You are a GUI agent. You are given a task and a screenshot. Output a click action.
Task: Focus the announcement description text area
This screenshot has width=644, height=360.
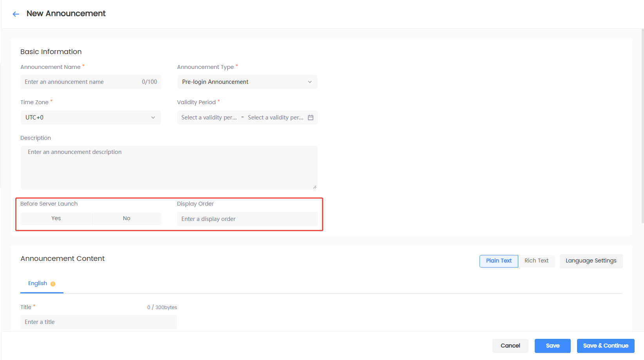(169, 168)
